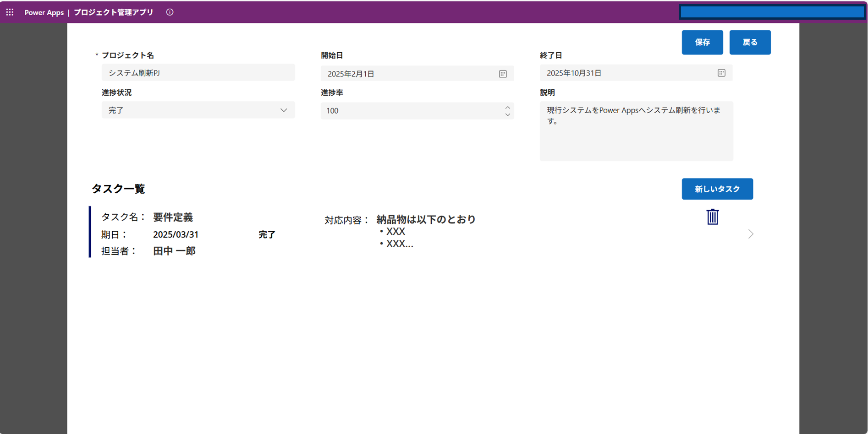Open the calendar picker for 開始日
Screen dimensions: 868x434
503,74
